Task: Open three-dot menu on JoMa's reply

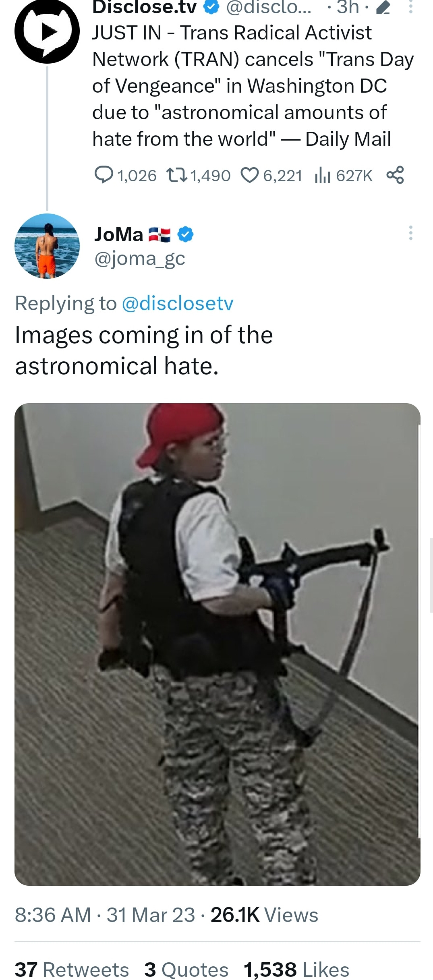Action: coord(410,233)
